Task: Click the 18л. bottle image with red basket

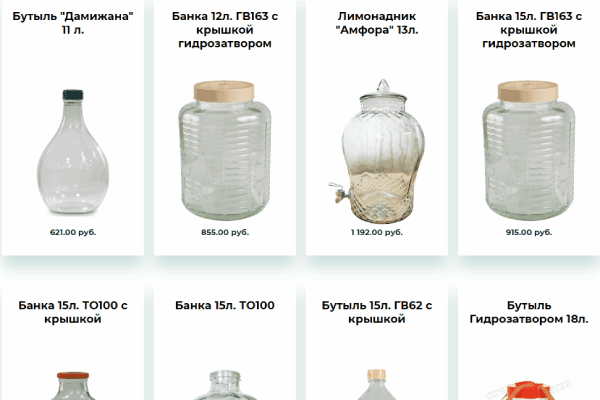Action: pyautogui.click(x=529, y=390)
